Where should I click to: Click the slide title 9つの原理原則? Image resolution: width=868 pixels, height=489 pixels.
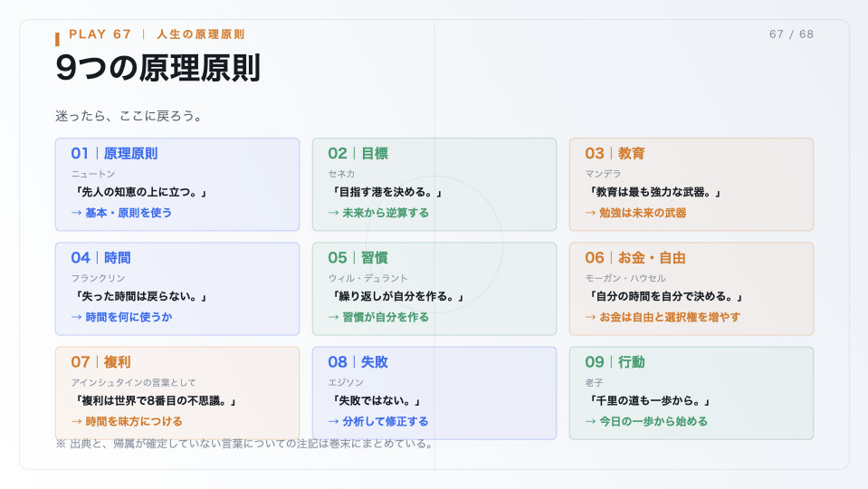click(157, 68)
